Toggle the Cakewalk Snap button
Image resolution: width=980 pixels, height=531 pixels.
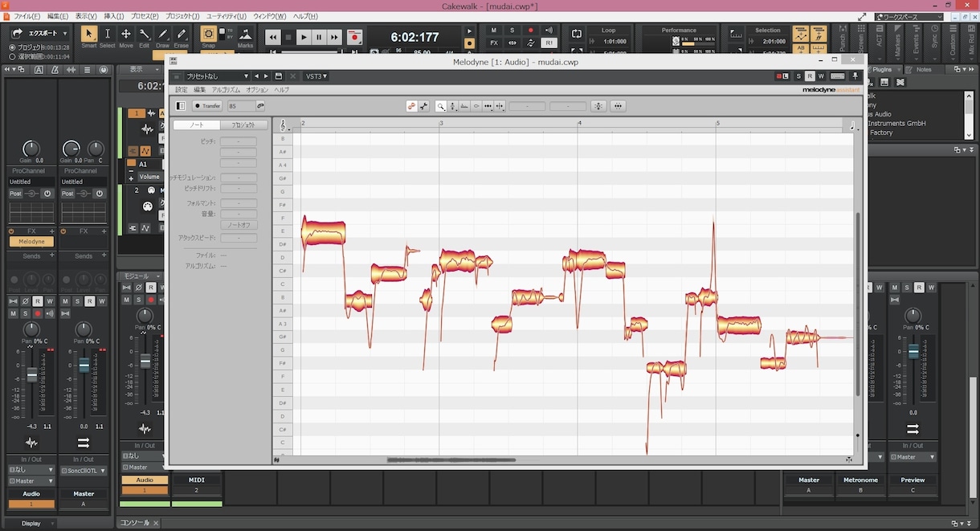(208, 34)
